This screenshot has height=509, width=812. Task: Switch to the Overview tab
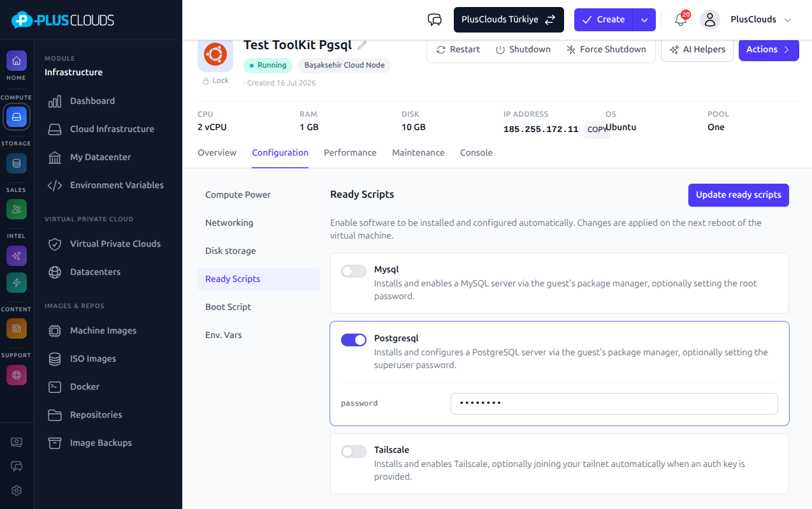[x=217, y=152]
